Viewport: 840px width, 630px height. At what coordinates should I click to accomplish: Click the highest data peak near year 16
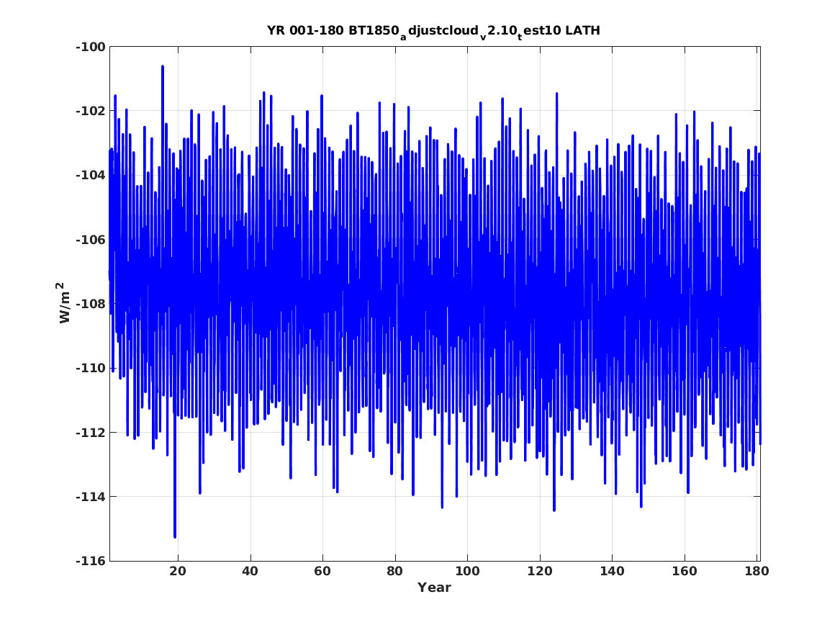click(x=163, y=67)
